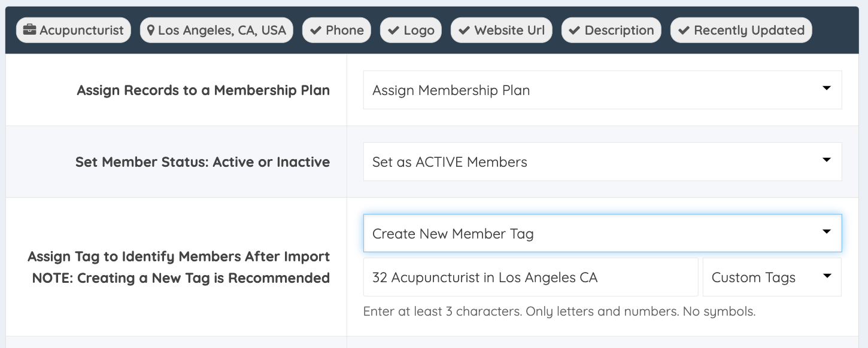Toggle the Phone filter chip label
The height and width of the screenshot is (348, 868).
(345, 30)
